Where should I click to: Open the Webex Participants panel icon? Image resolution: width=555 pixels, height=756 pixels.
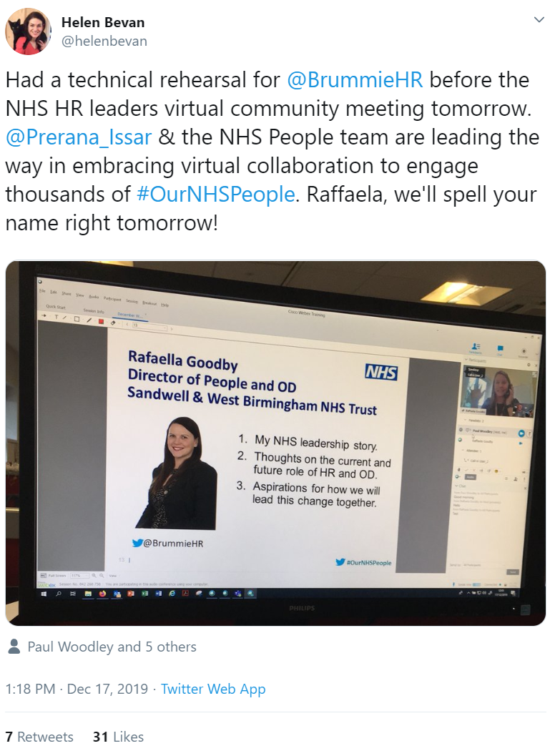tap(476, 347)
